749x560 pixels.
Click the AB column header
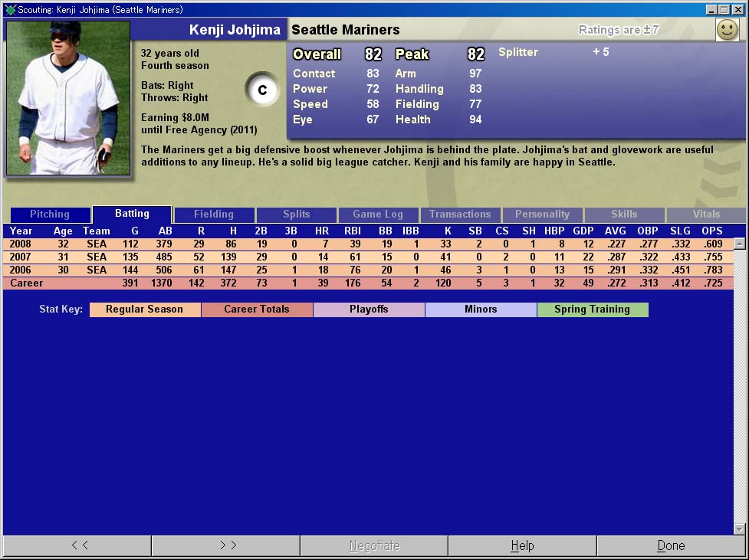166,231
